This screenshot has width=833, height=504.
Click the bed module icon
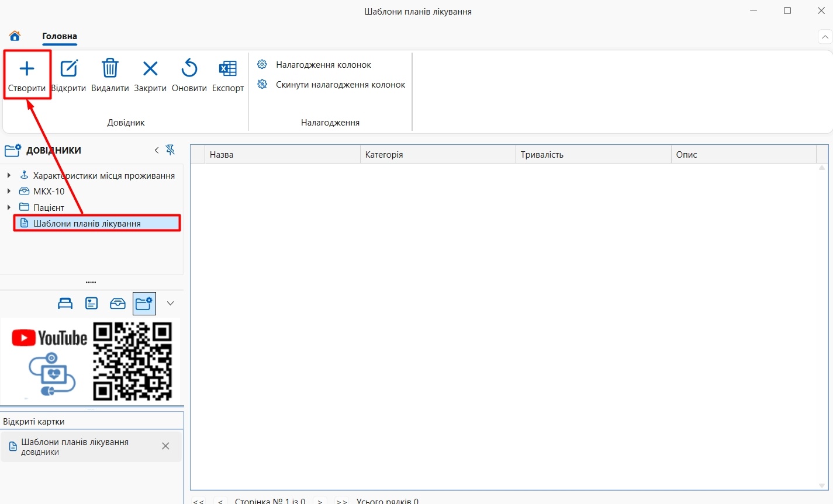pos(65,303)
